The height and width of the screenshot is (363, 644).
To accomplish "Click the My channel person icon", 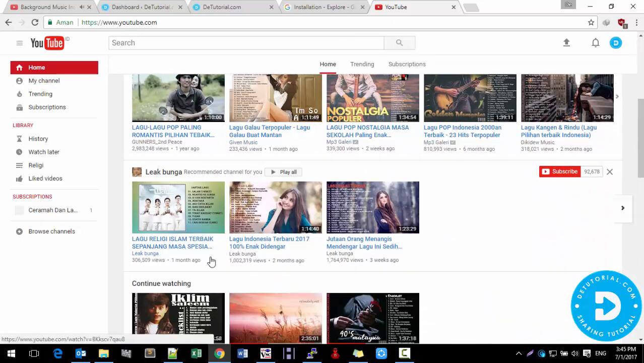I will pyautogui.click(x=19, y=81).
